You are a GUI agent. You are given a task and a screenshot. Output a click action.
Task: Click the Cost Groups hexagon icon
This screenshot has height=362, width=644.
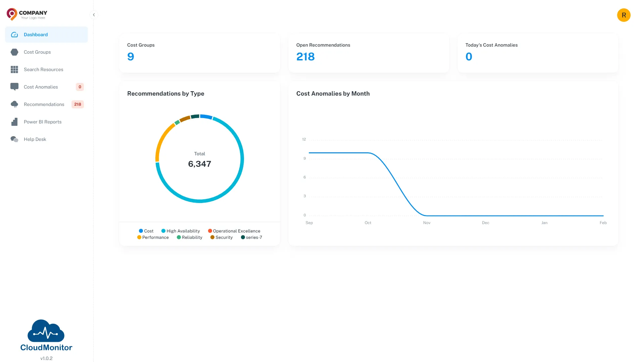tap(14, 52)
